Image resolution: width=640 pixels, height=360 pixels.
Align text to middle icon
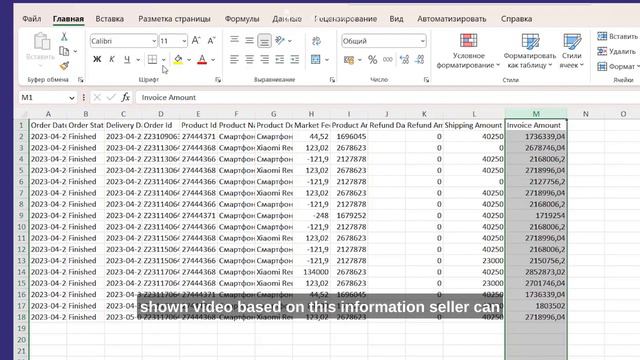(249, 40)
